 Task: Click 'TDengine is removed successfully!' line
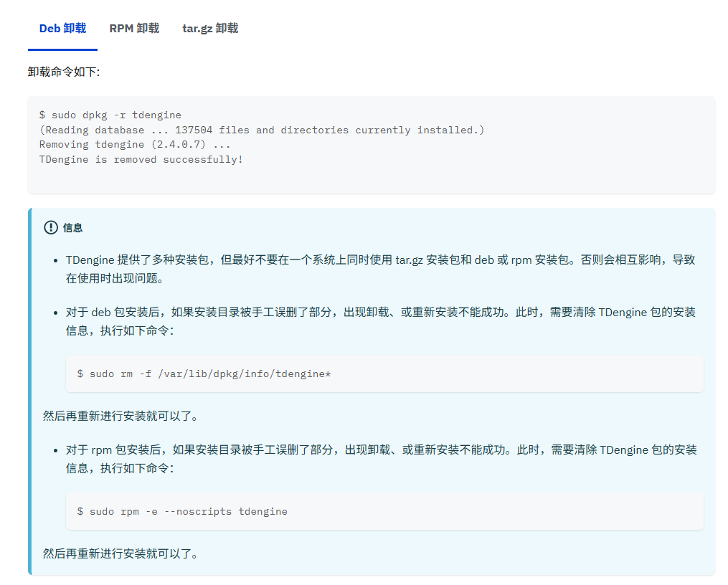[141, 159]
